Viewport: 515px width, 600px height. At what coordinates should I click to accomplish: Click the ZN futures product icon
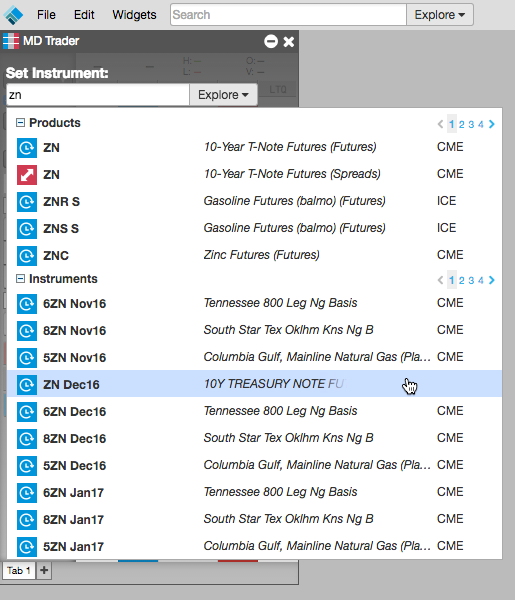point(27,148)
